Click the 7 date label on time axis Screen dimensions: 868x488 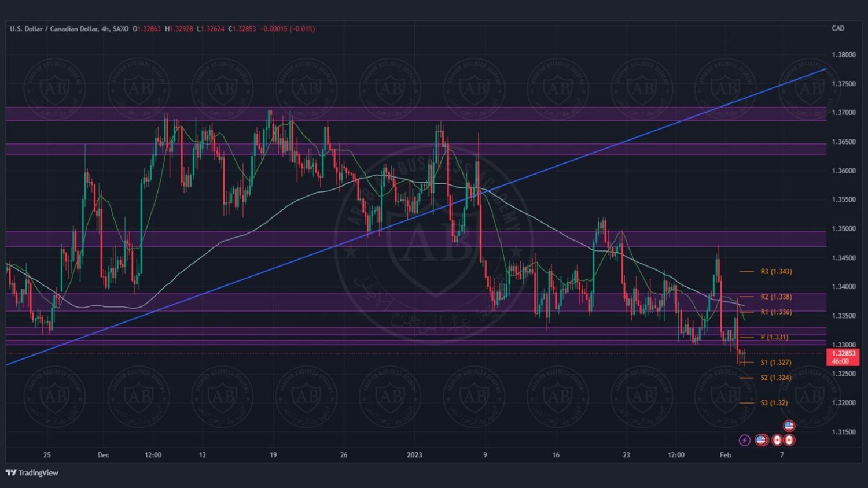[782, 455]
